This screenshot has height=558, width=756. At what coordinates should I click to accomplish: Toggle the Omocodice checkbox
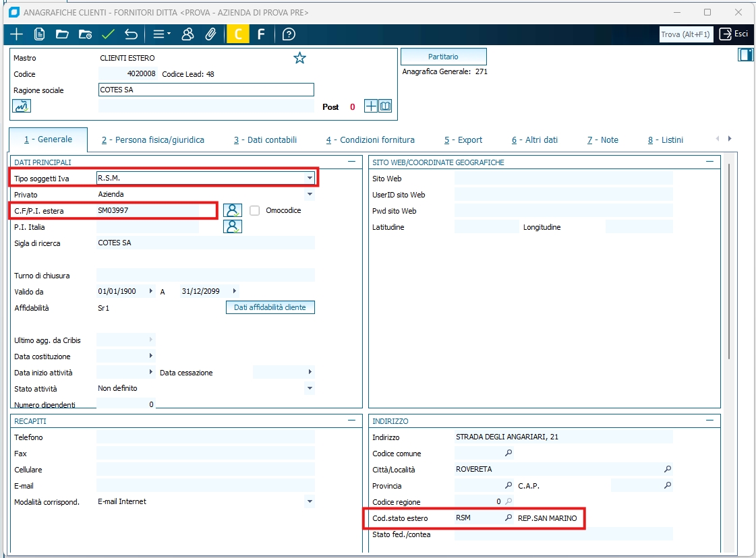click(254, 210)
